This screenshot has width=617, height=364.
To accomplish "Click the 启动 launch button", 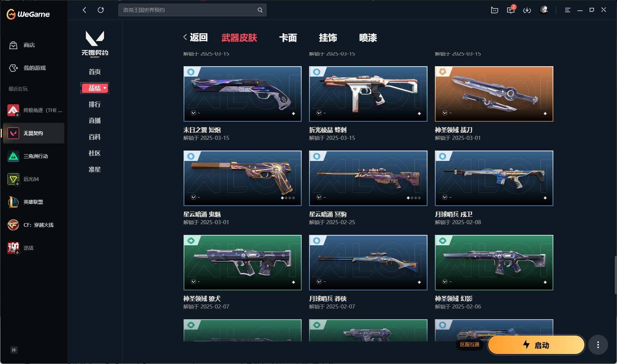I will pos(536,345).
